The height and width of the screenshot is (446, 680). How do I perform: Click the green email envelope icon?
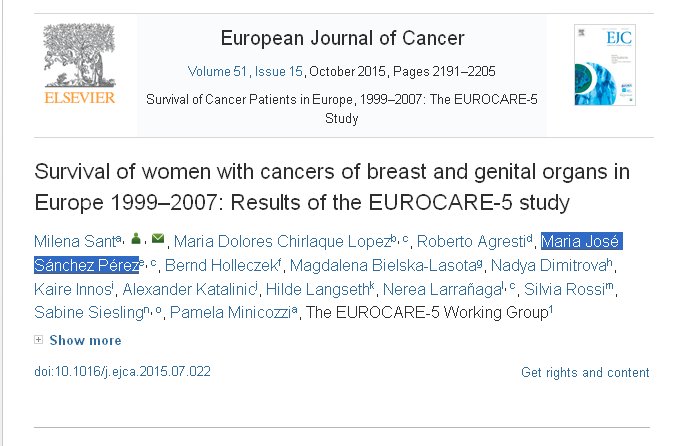coord(158,240)
